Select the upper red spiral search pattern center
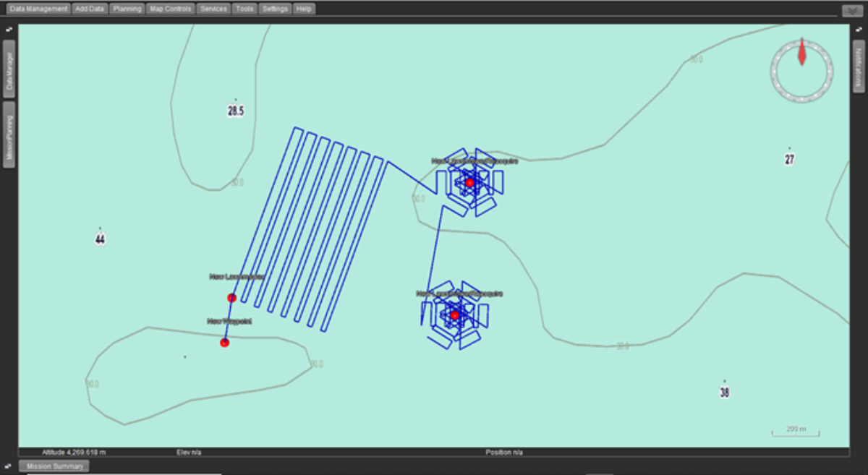Image resolution: width=868 pixels, height=475 pixels. point(469,183)
